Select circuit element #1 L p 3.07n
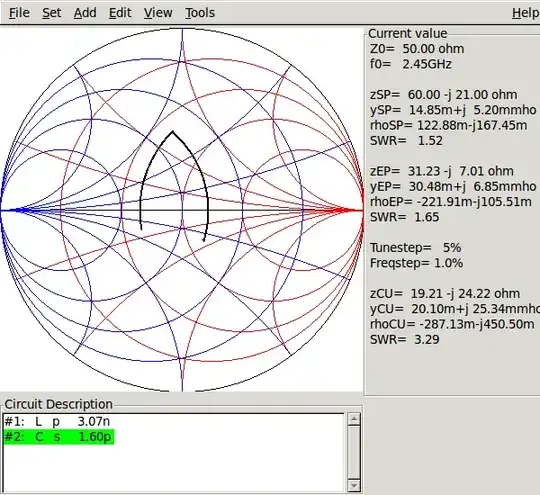 tap(57, 421)
